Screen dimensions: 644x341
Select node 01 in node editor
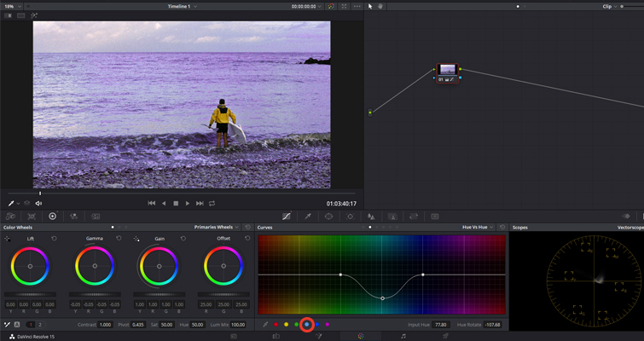coord(447,73)
